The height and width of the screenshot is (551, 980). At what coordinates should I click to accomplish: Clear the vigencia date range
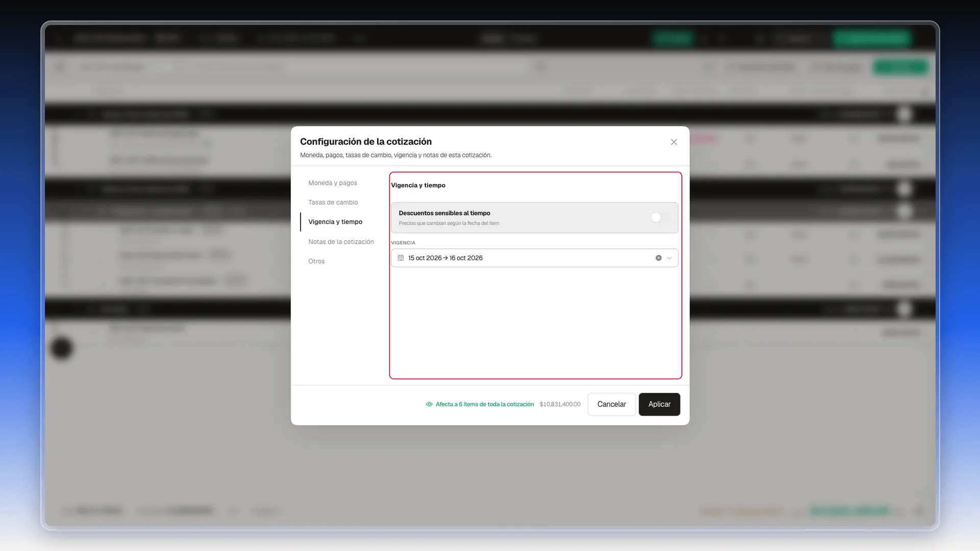658,258
